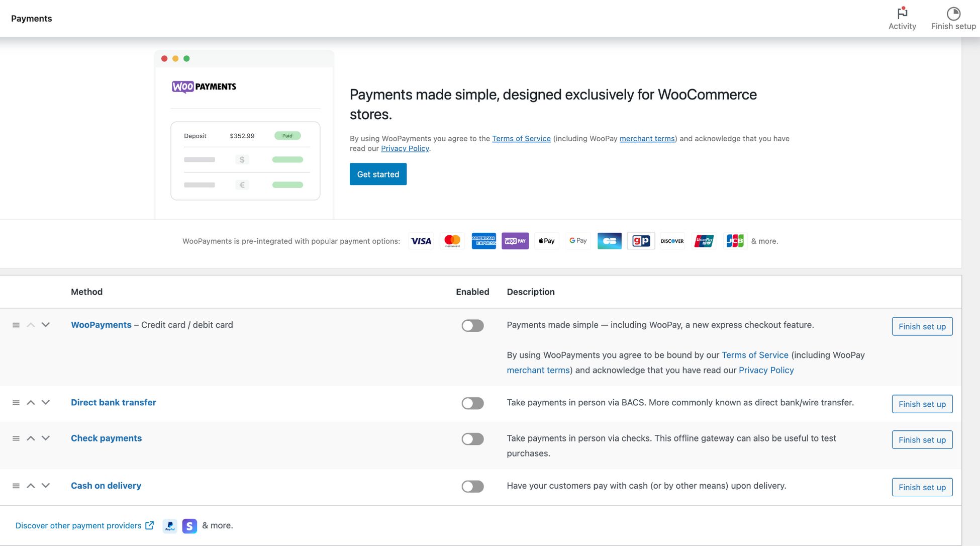The height and width of the screenshot is (546, 980).
Task: Grab the drag handle for Cash on delivery
Action: pos(16,486)
